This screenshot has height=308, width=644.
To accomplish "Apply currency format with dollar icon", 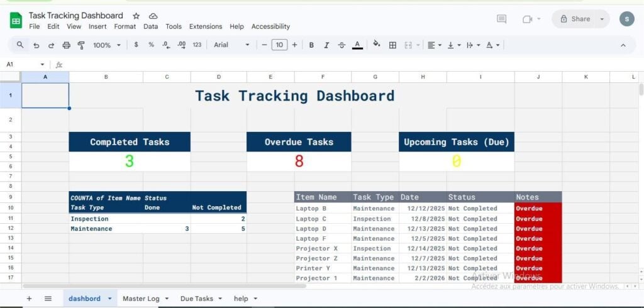I will pos(136,45).
